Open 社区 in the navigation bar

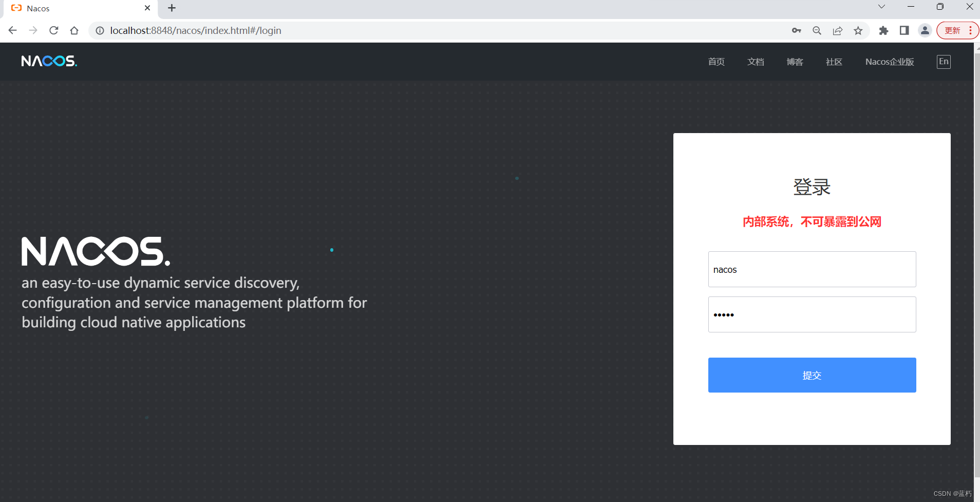(834, 62)
